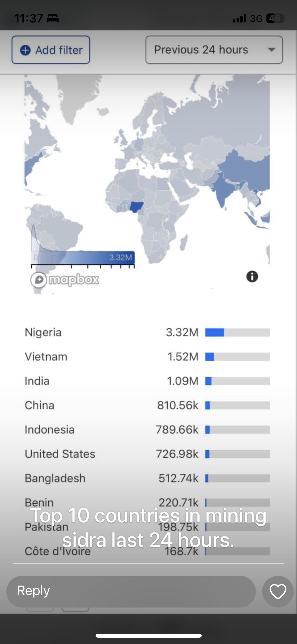Click the map info icon

pos(252,277)
